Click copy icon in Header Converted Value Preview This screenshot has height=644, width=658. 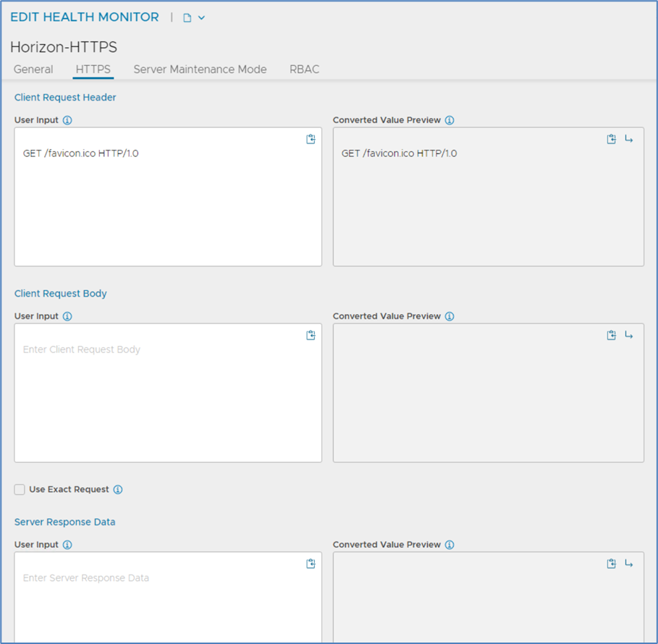tap(612, 139)
